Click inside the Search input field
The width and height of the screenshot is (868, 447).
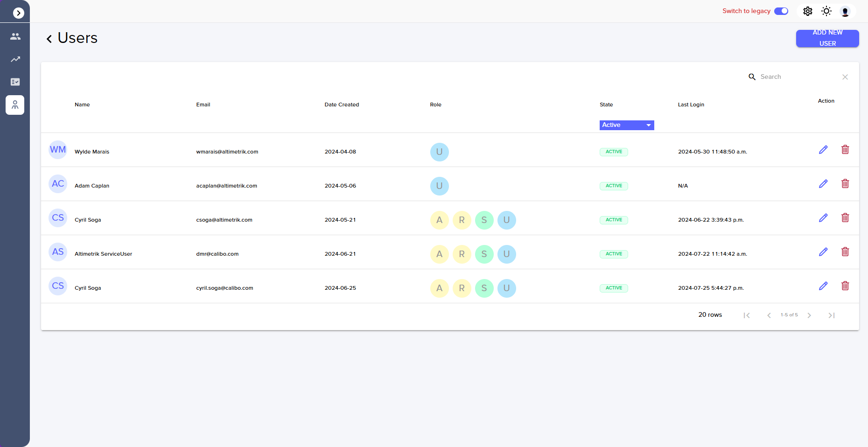tap(793, 77)
